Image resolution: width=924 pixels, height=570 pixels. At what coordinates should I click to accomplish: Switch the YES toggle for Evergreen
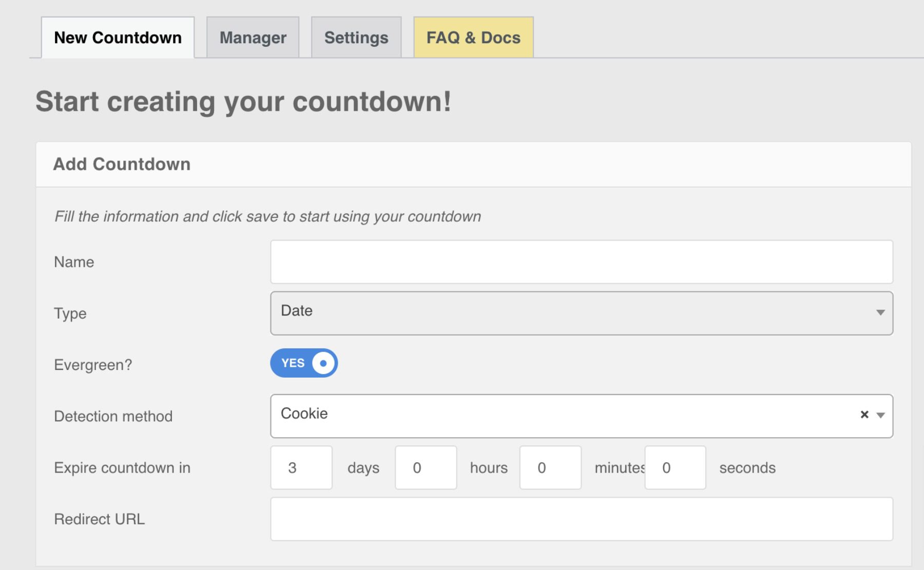[304, 363]
